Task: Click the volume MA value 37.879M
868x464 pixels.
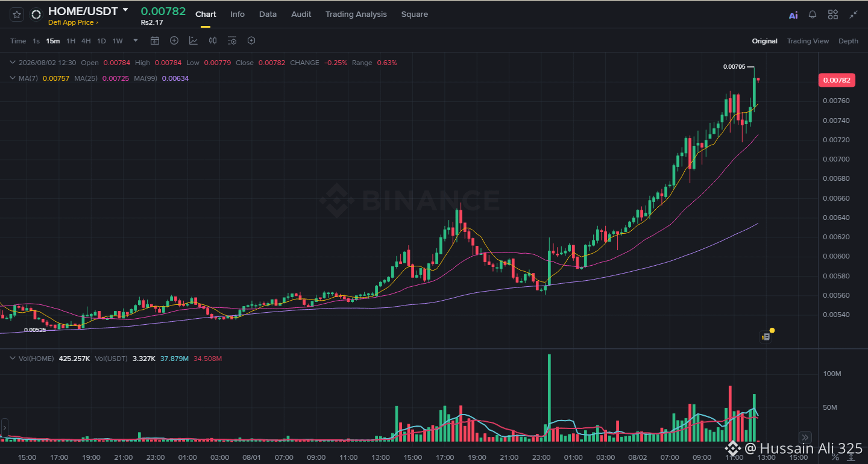Action: pyautogui.click(x=174, y=359)
